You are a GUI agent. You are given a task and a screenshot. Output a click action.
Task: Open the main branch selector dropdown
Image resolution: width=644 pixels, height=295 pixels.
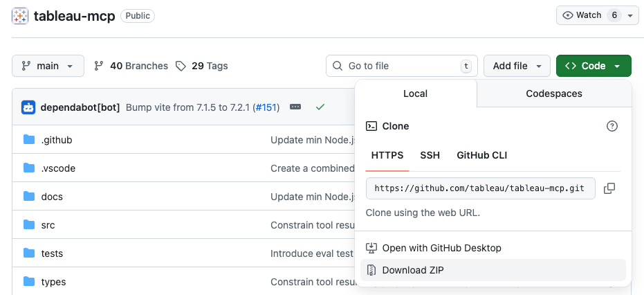48,66
